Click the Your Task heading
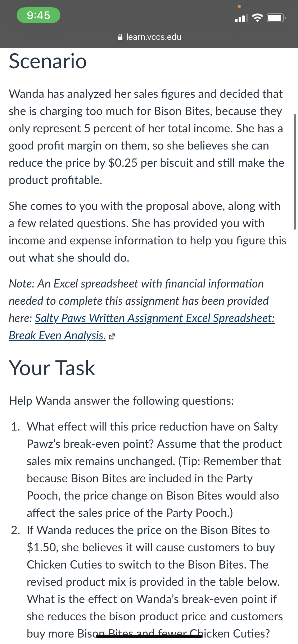Viewport: 298px width, 644px height. click(52, 368)
